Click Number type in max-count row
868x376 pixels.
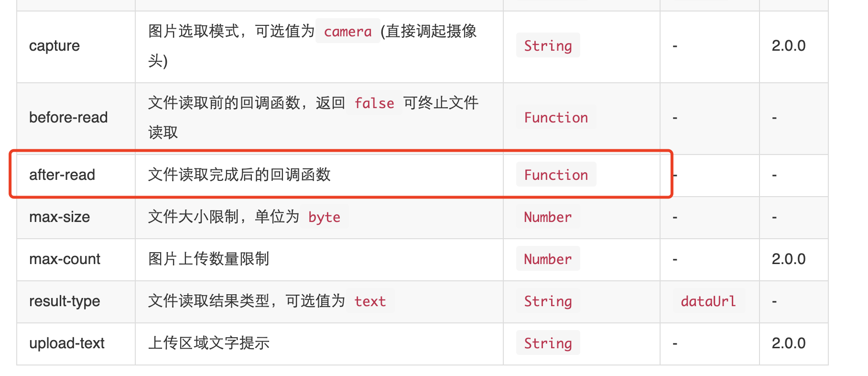click(548, 259)
